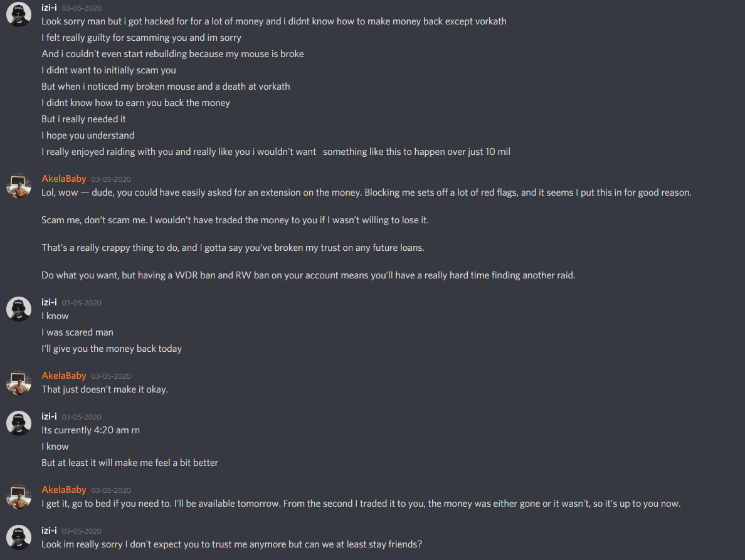
Task: Select the line 'But at least it will make me feel a bit better'
Action: tap(130, 463)
